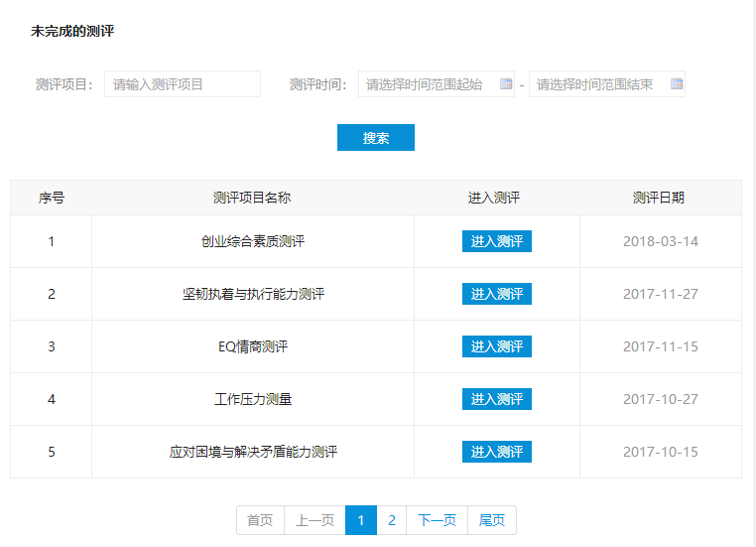The image size is (756, 547).
Task: Click the 序号 column header
Action: coord(52,198)
